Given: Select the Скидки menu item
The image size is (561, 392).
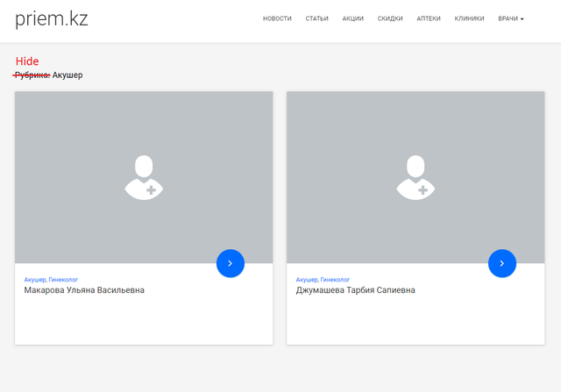Looking at the screenshot, I should (x=390, y=18).
